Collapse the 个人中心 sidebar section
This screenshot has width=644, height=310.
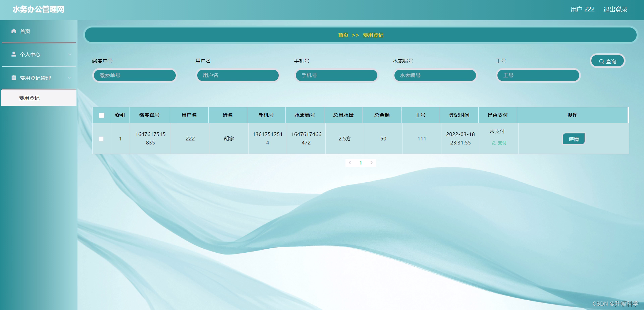point(70,54)
